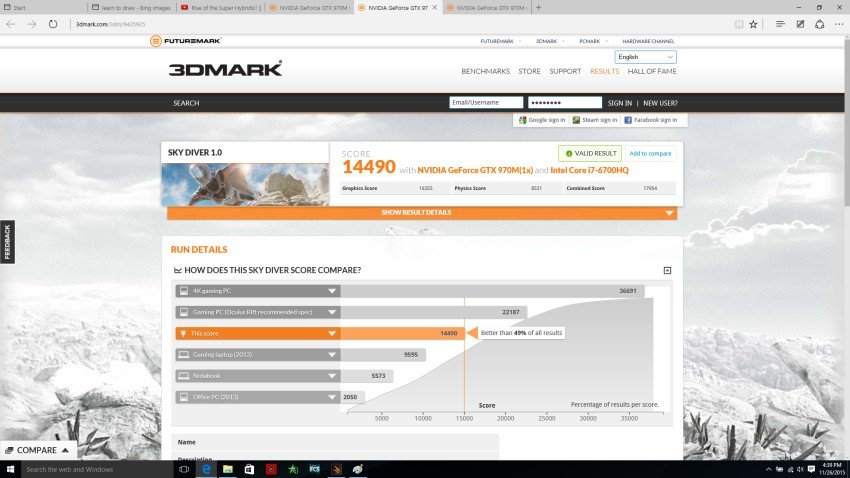Open Task View on the taskbar
This screenshot has height=478, width=850.
(x=185, y=469)
